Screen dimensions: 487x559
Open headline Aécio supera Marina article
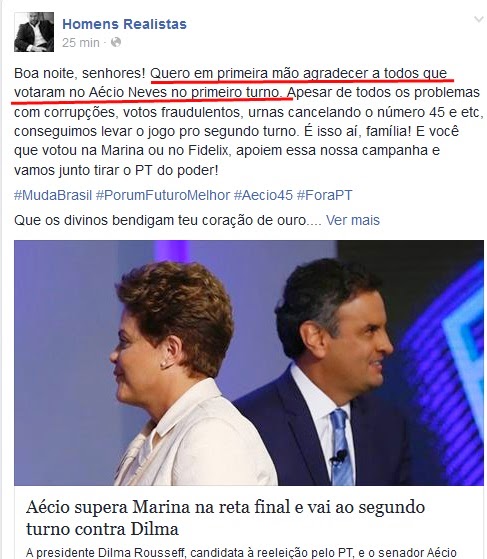(225, 518)
